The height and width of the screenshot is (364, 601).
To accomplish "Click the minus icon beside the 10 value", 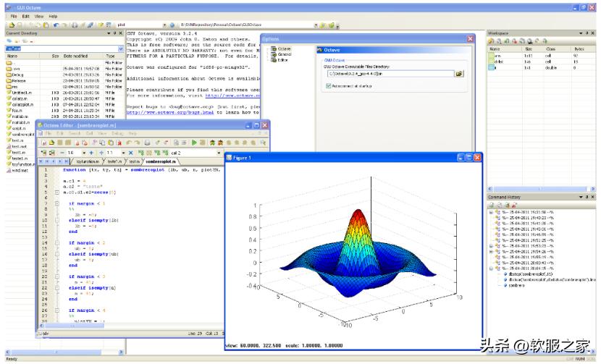I will pyautogui.click(x=62, y=153).
